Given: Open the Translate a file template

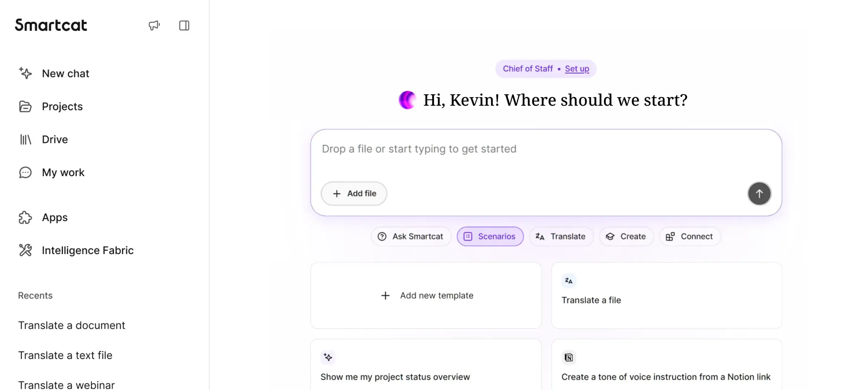Looking at the screenshot, I should tap(667, 295).
